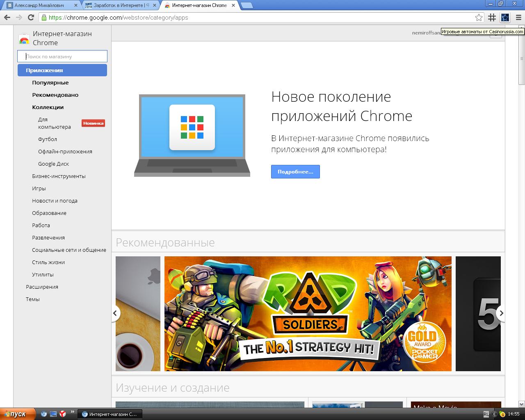525x420 pixels.
Task: Open the Для компьютера collection
Action: pyautogui.click(x=55, y=123)
